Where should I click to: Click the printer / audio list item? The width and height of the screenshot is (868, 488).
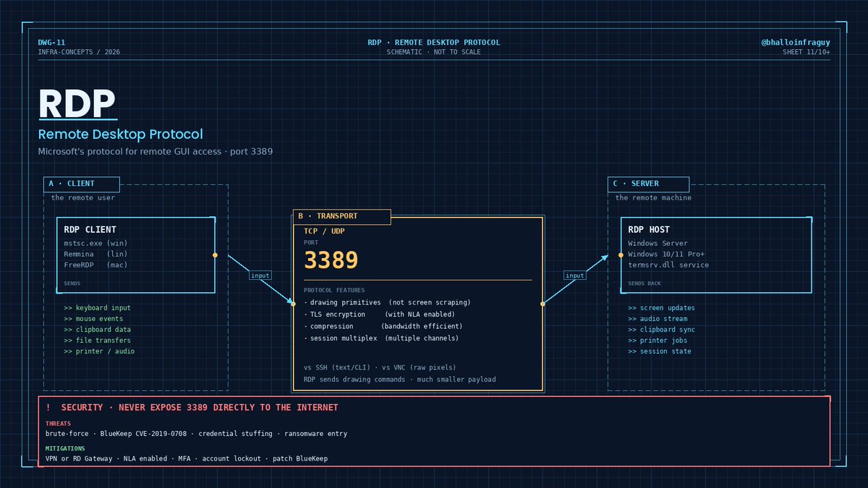(x=99, y=351)
